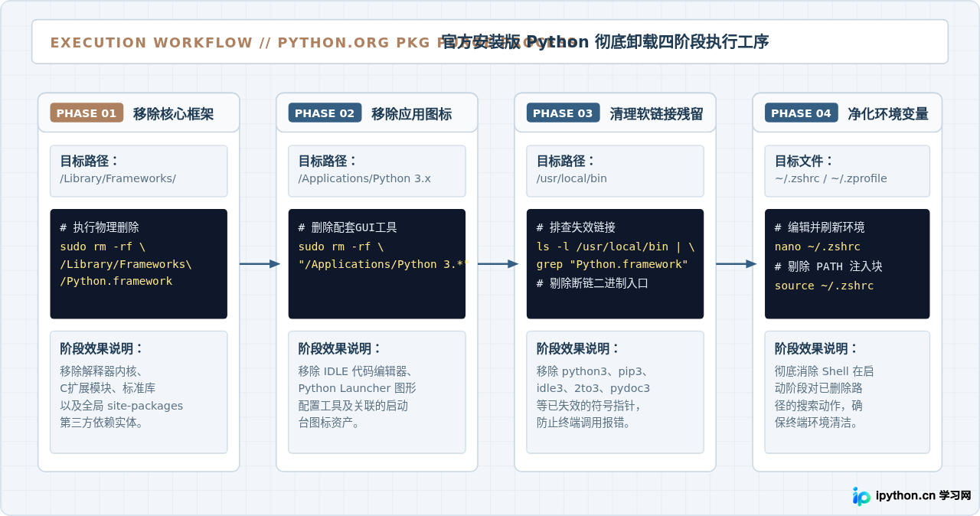Click the phase title "移除核心框架"
The image size is (980, 516).
(173, 114)
